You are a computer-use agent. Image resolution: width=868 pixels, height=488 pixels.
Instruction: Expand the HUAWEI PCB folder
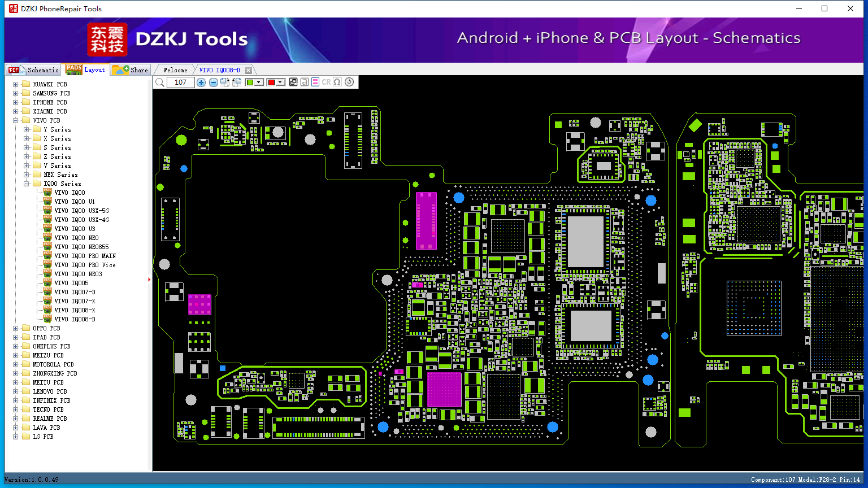pos(16,84)
